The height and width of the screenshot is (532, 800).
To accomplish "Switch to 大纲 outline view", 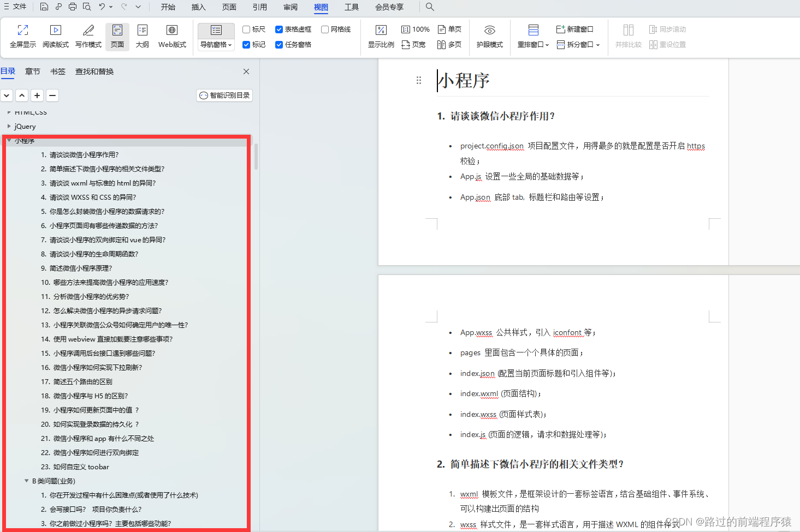I will (x=142, y=36).
